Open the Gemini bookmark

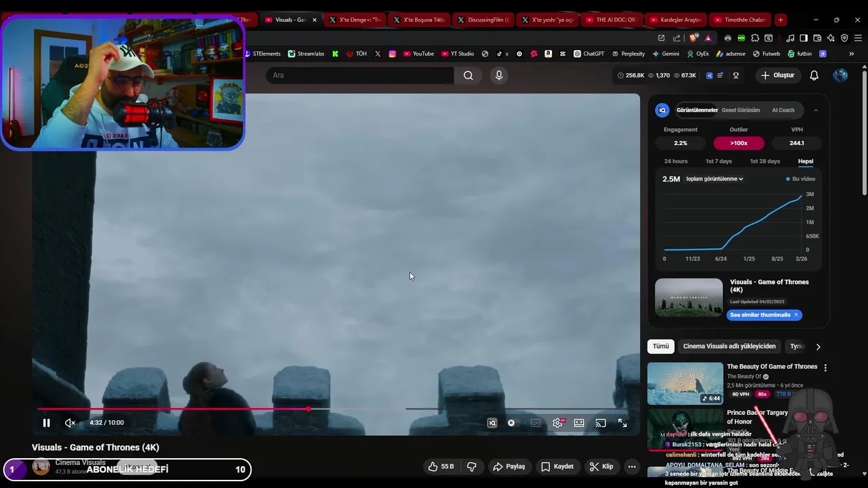(666, 54)
